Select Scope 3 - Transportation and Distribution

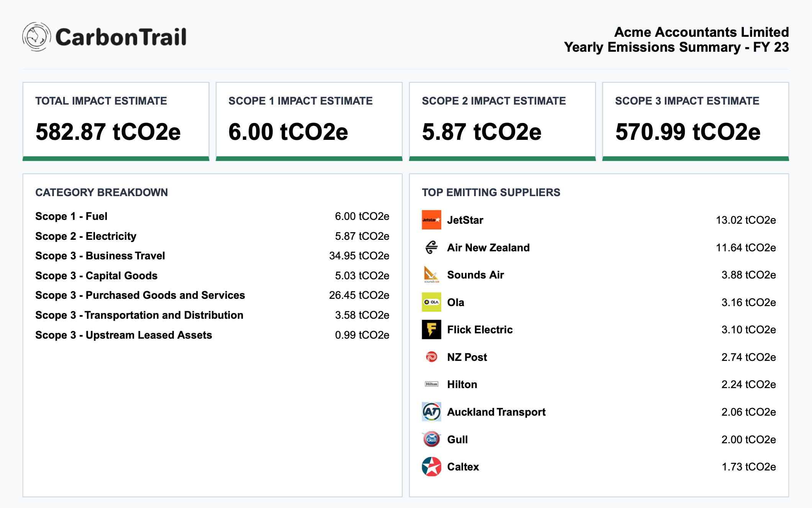pyautogui.click(x=212, y=315)
